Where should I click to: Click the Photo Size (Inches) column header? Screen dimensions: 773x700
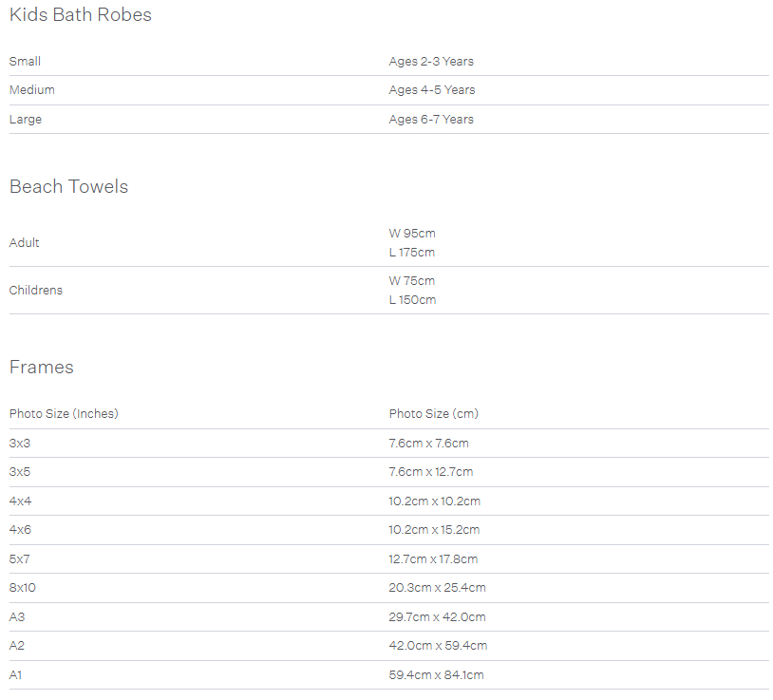click(64, 413)
